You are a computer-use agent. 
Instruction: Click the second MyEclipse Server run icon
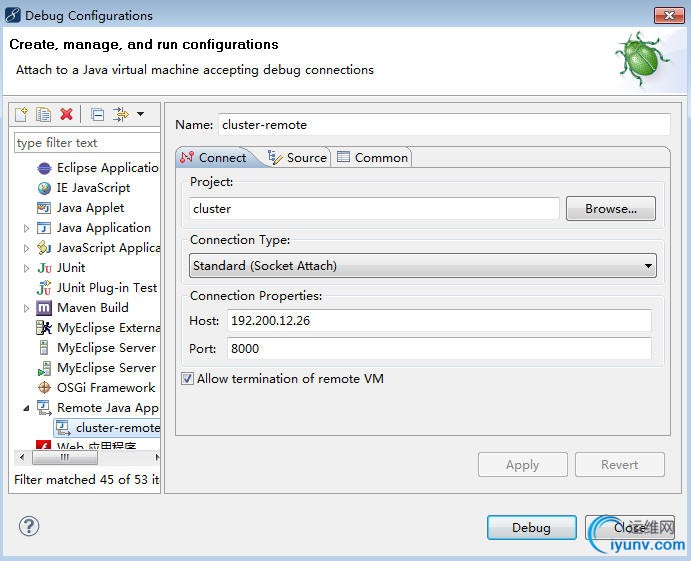pos(44,368)
